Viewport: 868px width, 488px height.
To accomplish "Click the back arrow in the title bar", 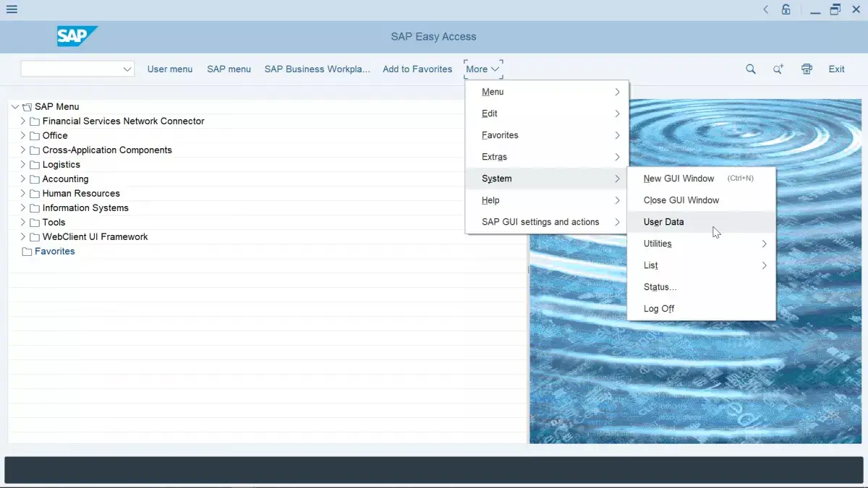I will pos(766,9).
